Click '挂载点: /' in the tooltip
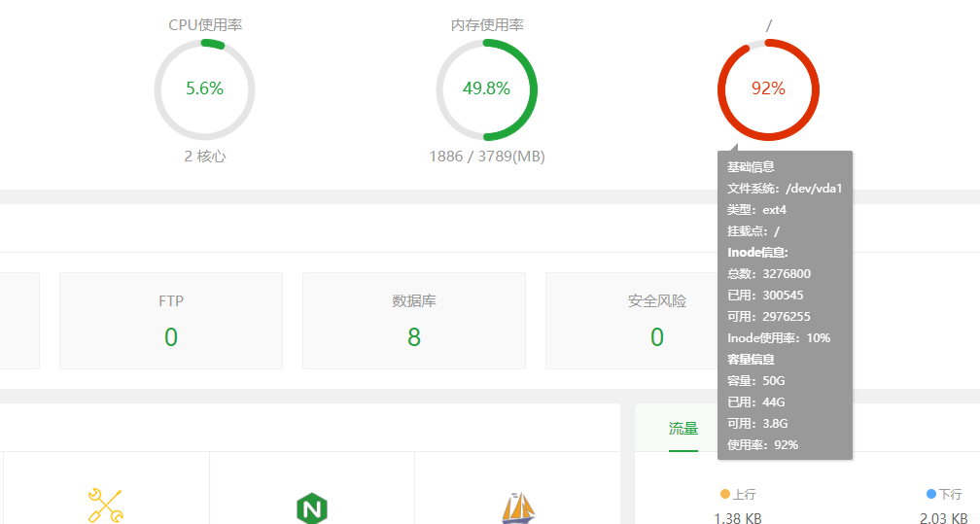Screen dimensions: 980x524 pos(753,231)
